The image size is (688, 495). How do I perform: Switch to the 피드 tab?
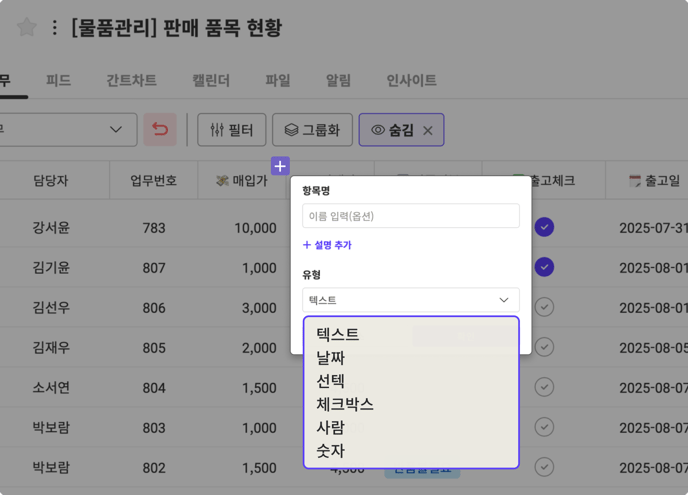(x=58, y=80)
